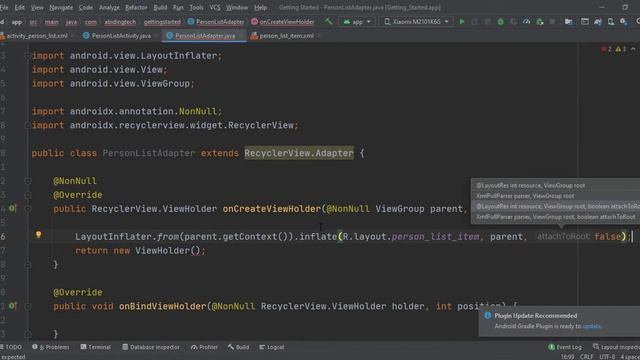The width and height of the screenshot is (640, 360).
Task: Open the Code menu
Action: click(85, 7)
